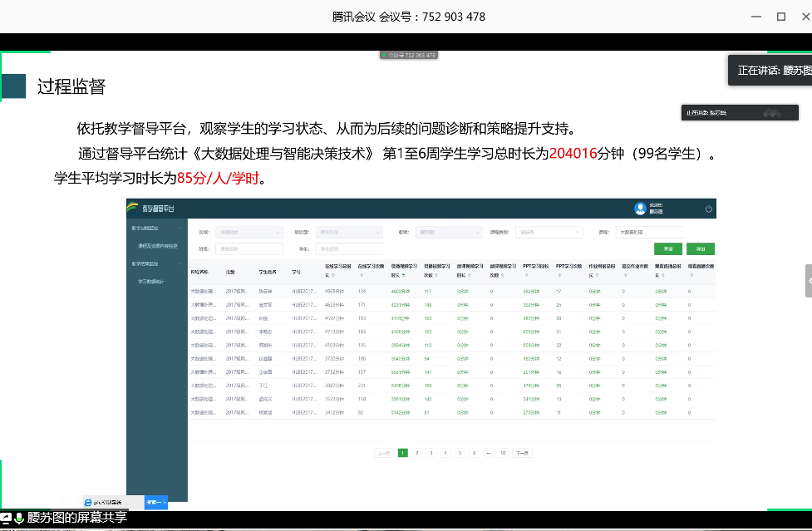
Task: Go to page 2 in pagination
Action: pyautogui.click(x=416, y=453)
